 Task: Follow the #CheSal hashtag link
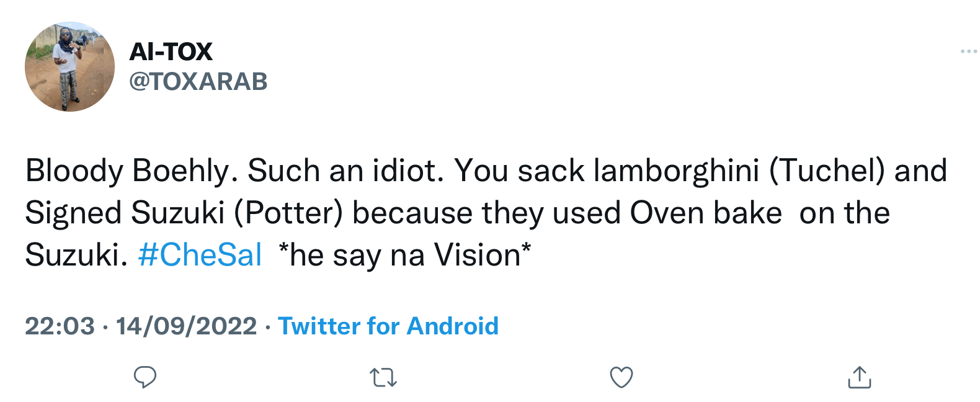200,255
